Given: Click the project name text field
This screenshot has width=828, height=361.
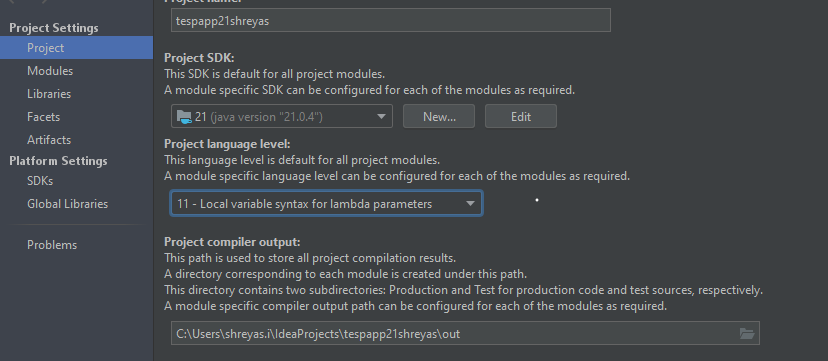Looking at the screenshot, I should (391, 20).
